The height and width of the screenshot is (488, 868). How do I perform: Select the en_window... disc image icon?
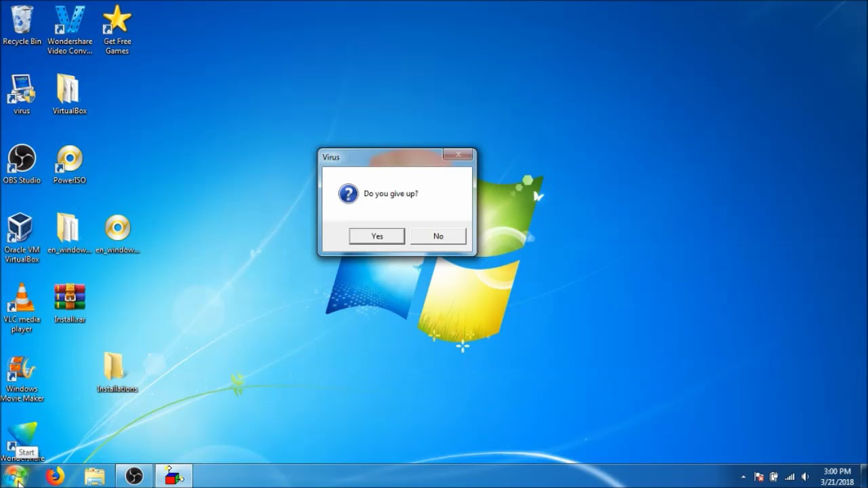(117, 233)
